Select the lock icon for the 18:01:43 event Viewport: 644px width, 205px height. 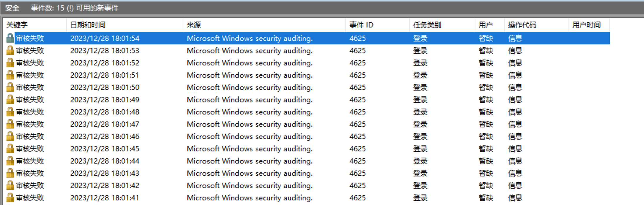pos(10,173)
